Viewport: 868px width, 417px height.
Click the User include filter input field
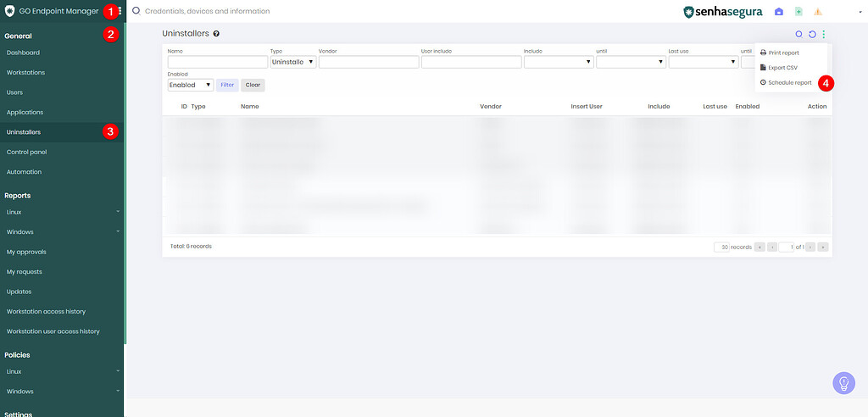pos(471,62)
